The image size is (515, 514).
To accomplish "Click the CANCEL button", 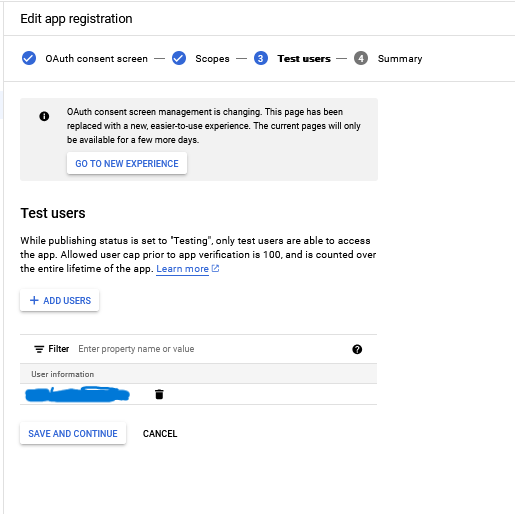I will click(160, 433).
